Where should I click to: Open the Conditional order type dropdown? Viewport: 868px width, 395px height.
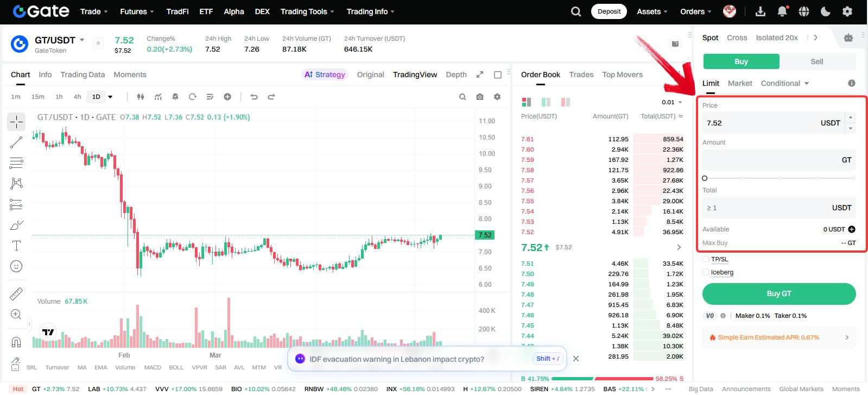click(785, 83)
